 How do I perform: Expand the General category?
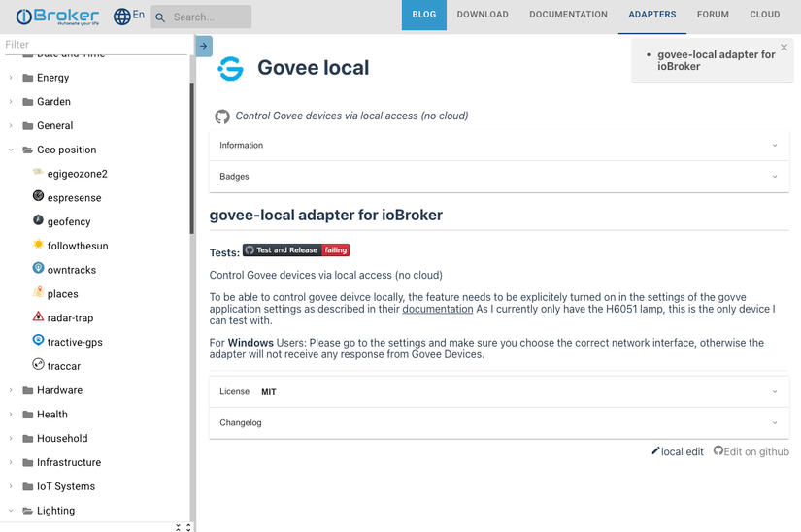point(11,125)
